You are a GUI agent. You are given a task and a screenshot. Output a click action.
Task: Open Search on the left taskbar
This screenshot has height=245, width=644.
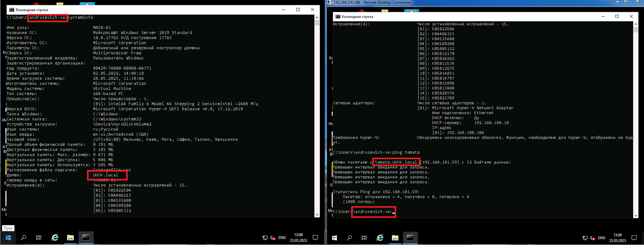pyautogui.click(x=23, y=238)
